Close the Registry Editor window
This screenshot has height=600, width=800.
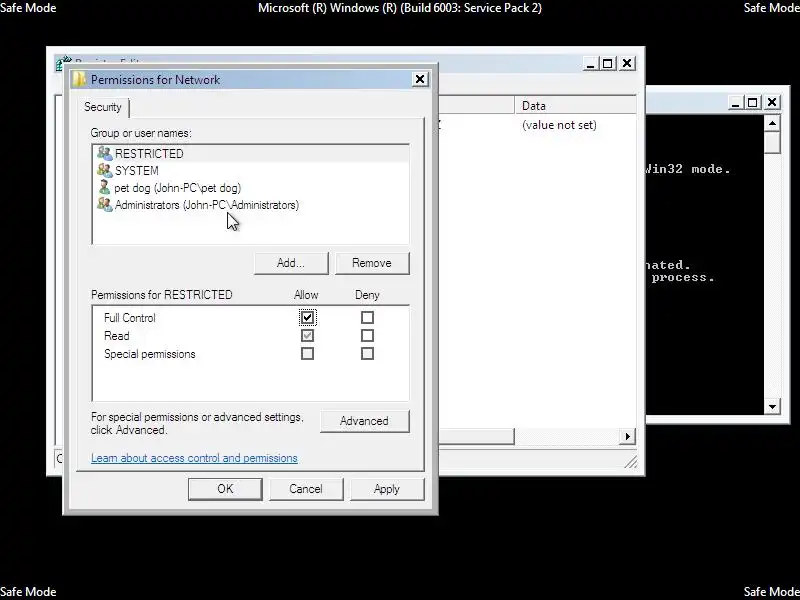coord(627,64)
